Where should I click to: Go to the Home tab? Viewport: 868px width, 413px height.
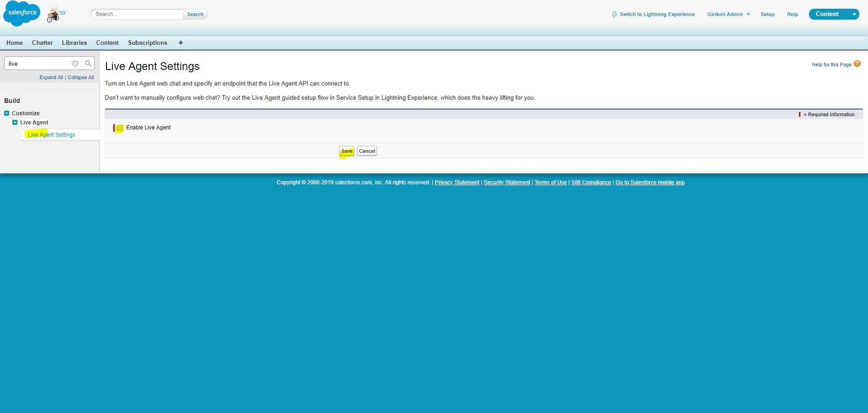(15, 43)
